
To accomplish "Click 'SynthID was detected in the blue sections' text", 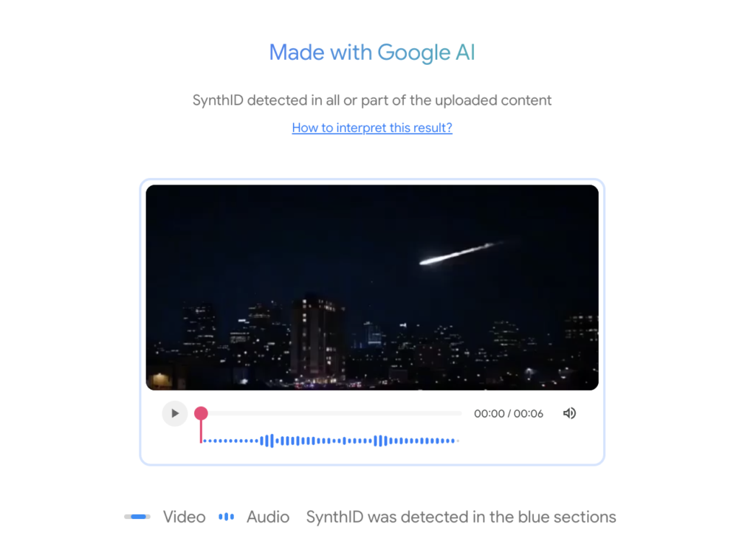I will [461, 517].
